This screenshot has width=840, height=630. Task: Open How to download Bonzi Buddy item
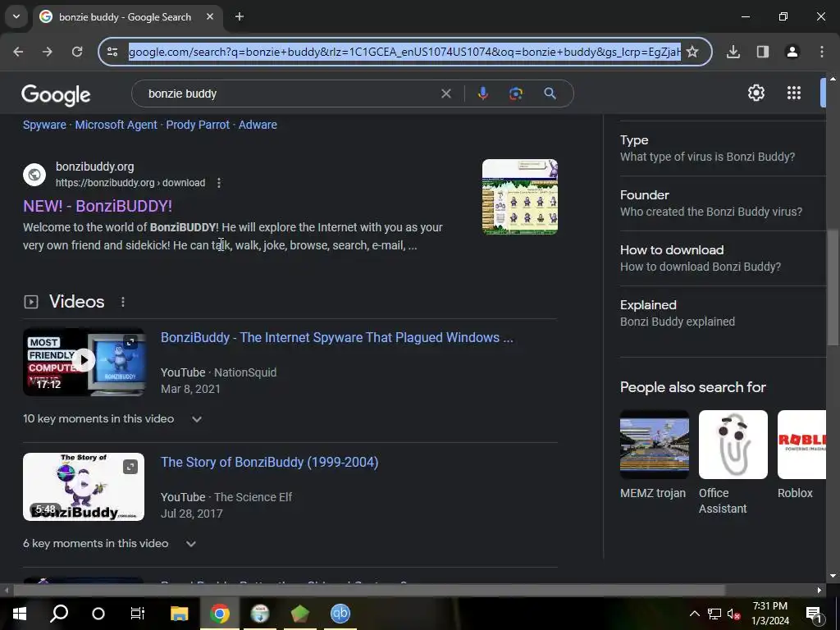click(723, 258)
